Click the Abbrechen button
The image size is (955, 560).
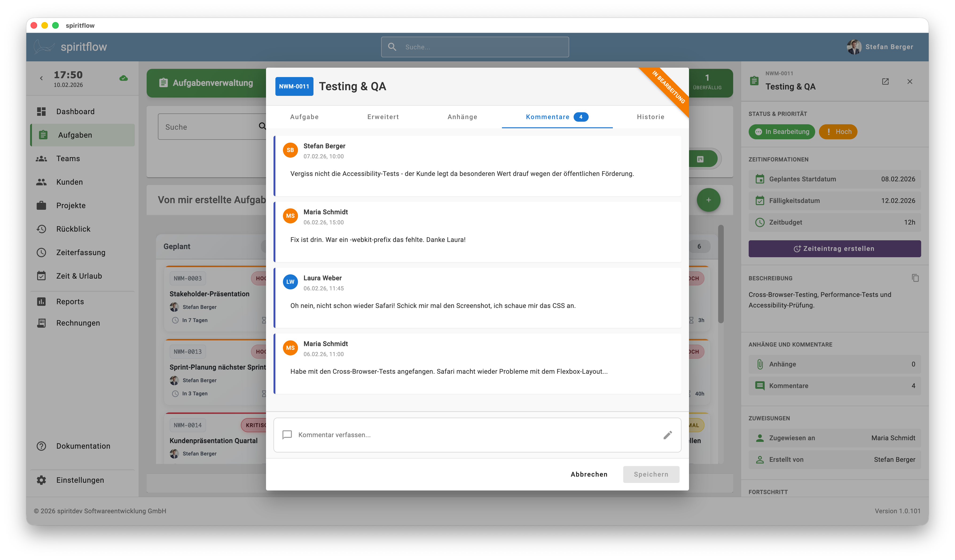pyautogui.click(x=589, y=474)
